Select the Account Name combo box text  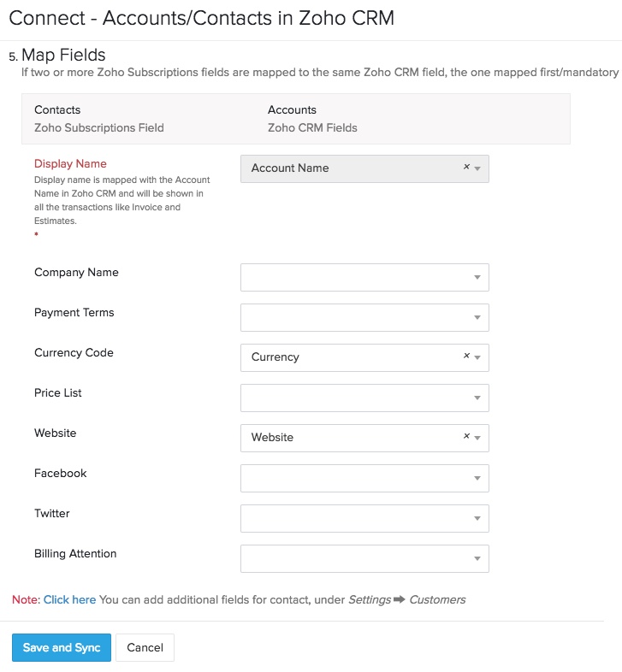290,168
